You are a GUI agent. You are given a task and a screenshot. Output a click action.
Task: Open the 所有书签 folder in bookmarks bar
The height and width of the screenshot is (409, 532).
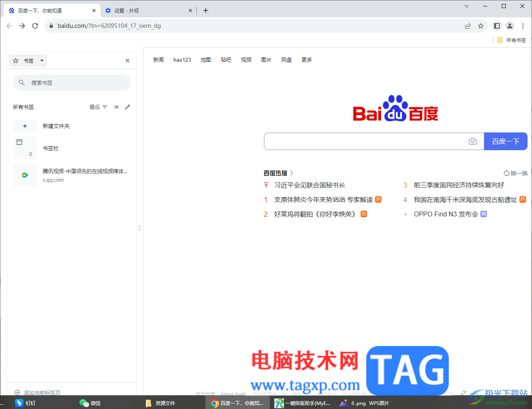[512, 40]
